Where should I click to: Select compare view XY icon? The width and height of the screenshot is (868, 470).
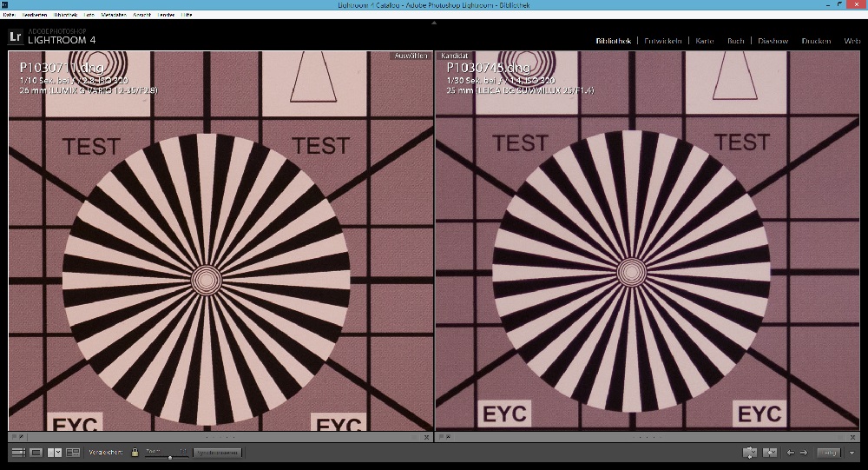(55, 453)
